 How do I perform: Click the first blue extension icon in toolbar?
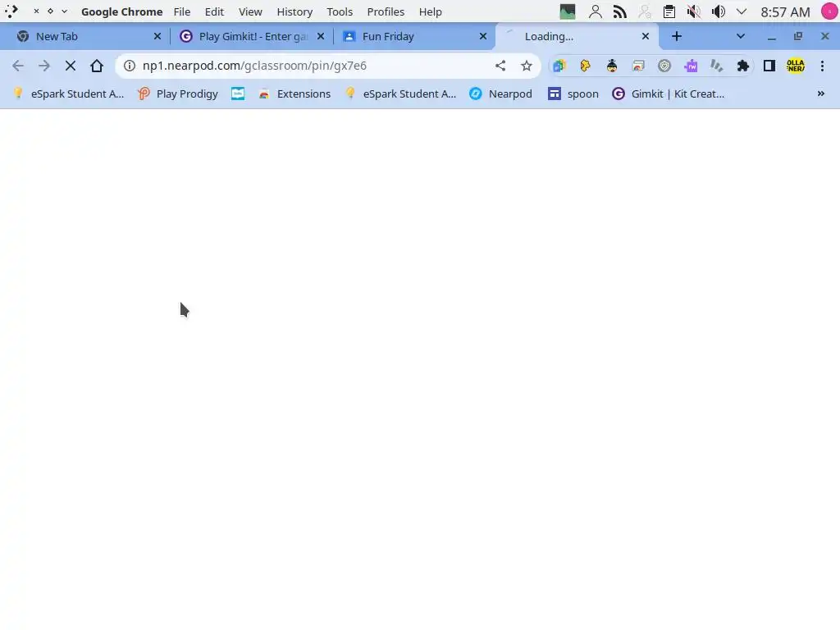559,66
